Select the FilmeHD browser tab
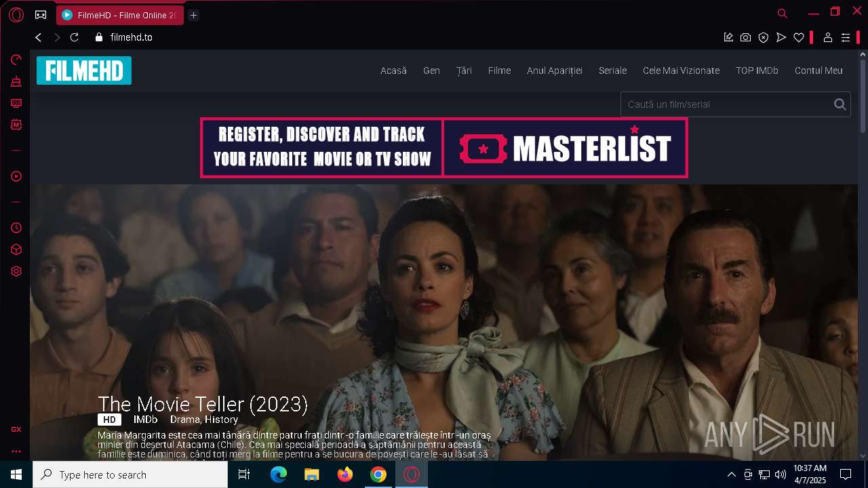This screenshot has width=868, height=488. tap(120, 15)
